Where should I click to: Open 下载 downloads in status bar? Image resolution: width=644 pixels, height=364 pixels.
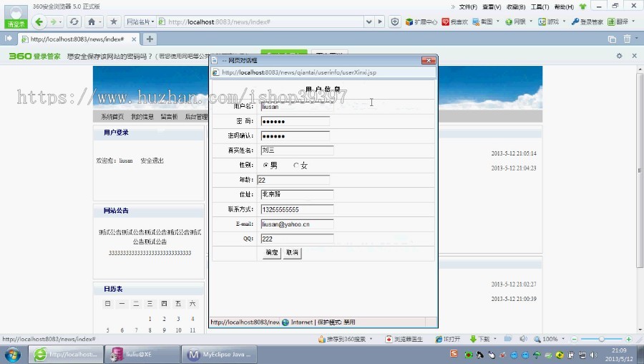(x=479, y=340)
